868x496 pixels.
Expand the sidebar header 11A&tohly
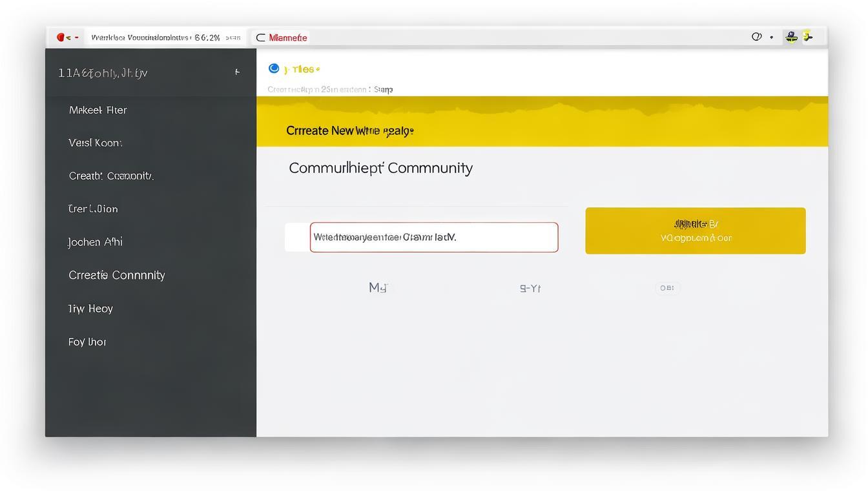103,73
